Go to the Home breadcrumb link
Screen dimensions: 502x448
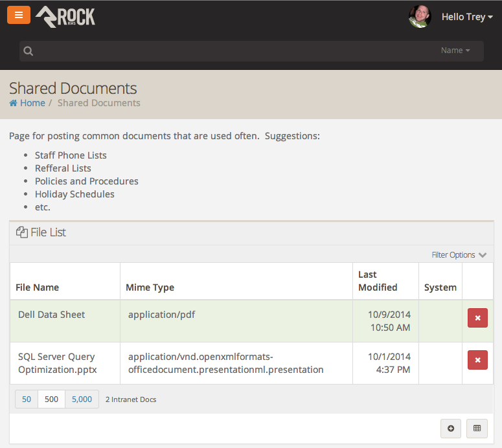[32, 103]
